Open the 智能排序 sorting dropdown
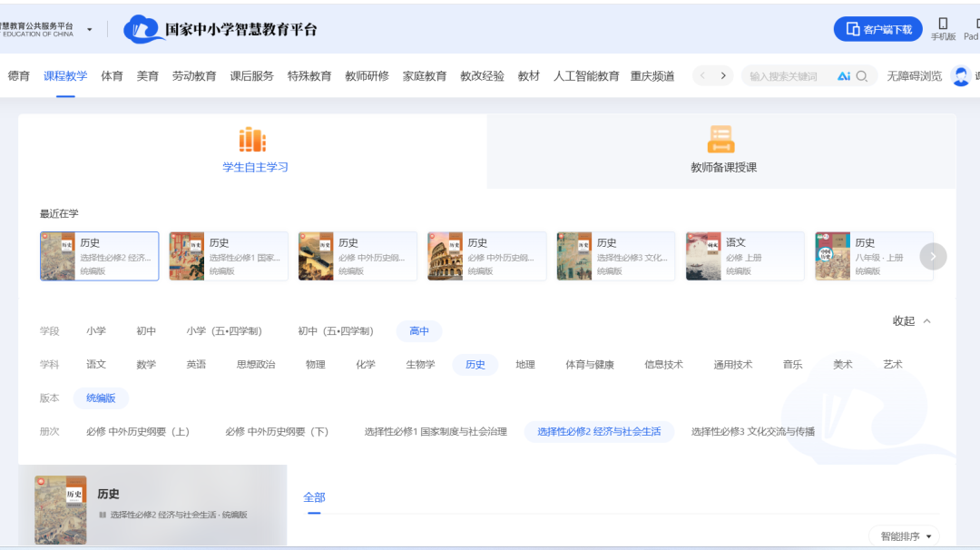 pyautogui.click(x=905, y=535)
